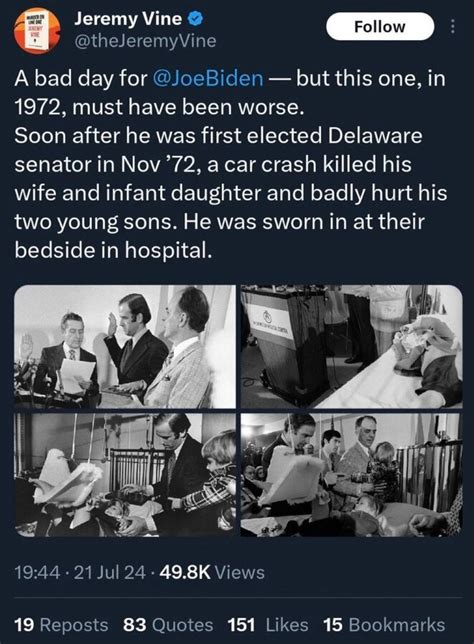View the swearing-in oath photo
The height and width of the screenshot is (644, 474).
pyautogui.click(x=125, y=347)
